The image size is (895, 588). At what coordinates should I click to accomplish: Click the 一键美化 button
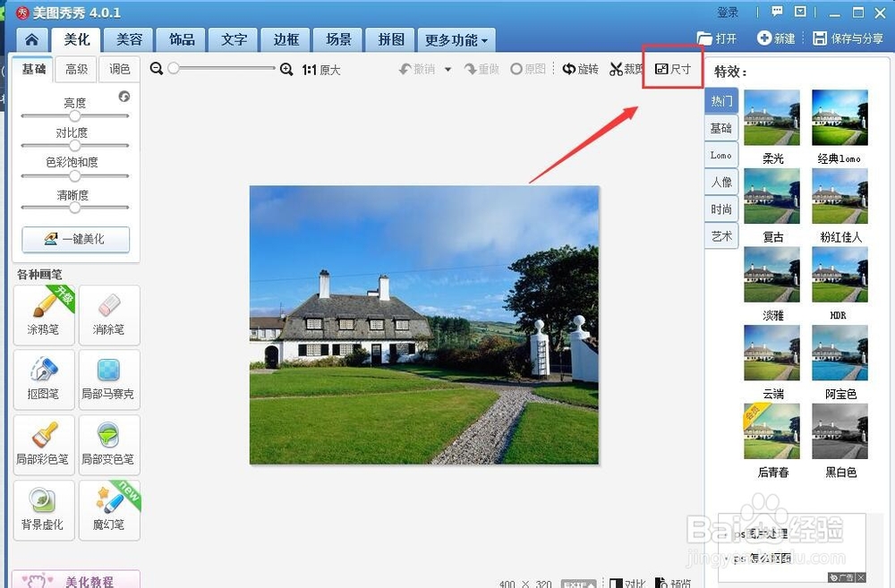pos(75,239)
